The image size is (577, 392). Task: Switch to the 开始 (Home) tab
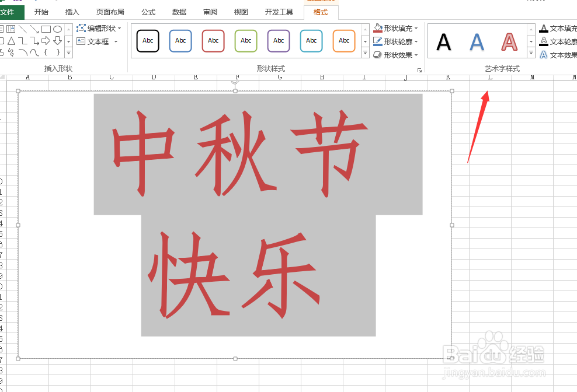(41, 12)
